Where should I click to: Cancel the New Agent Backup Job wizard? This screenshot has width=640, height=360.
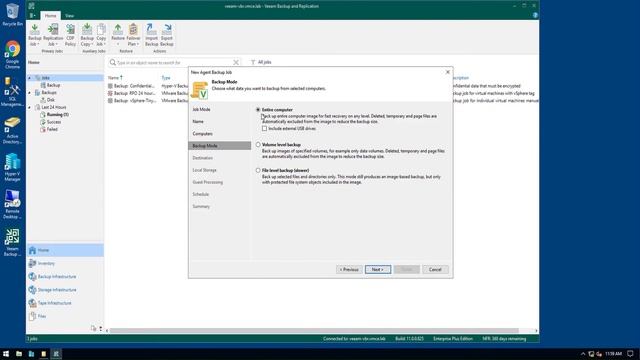[435, 269]
